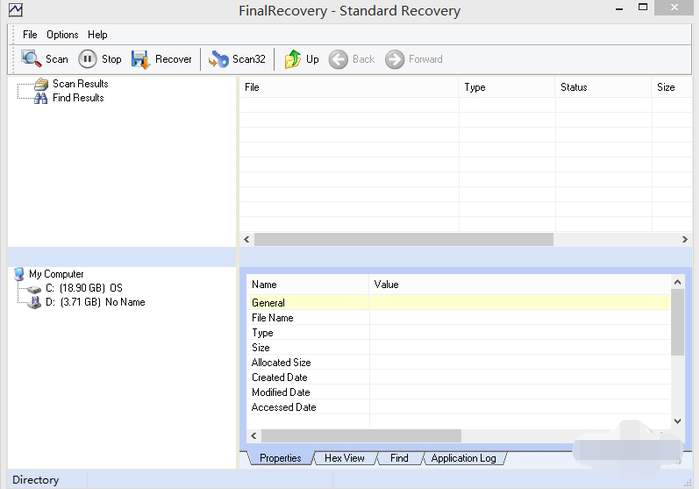Click the Scan toolbar label
The height and width of the screenshot is (489, 699).
(x=57, y=59)
